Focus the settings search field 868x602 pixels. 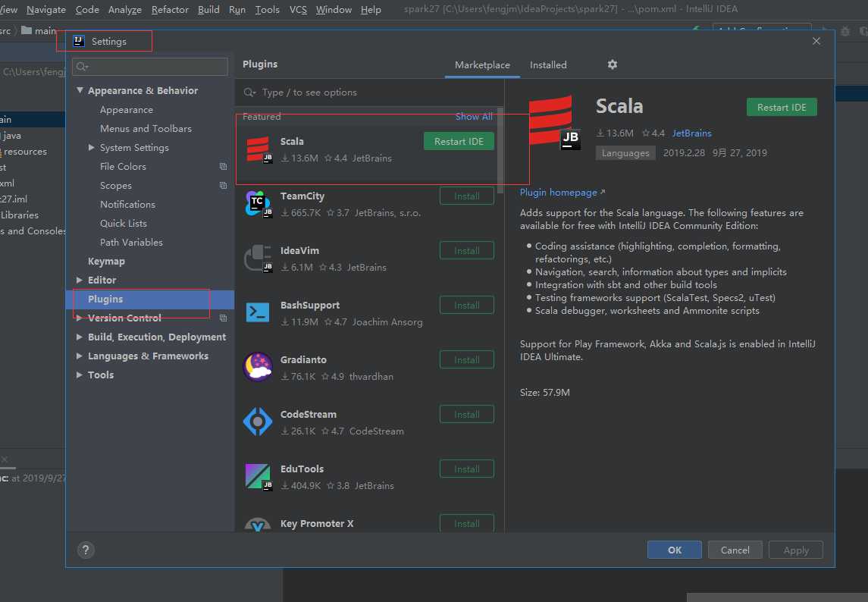coord(150,67)
